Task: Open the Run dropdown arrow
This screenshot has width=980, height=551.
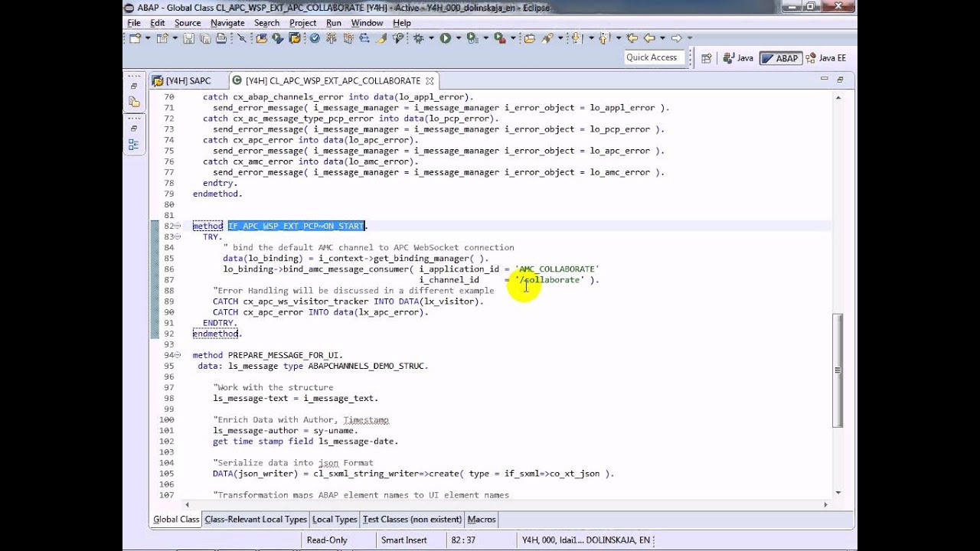Action: coord(459,38)
